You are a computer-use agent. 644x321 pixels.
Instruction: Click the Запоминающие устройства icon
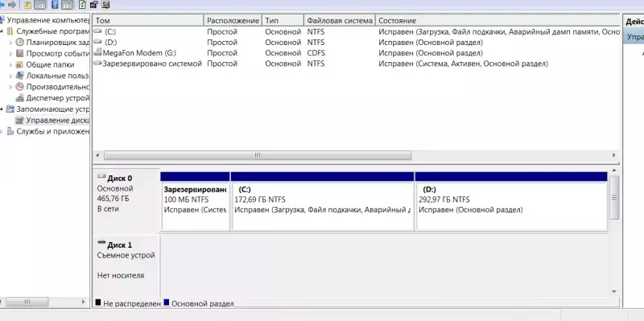point(10,109)
